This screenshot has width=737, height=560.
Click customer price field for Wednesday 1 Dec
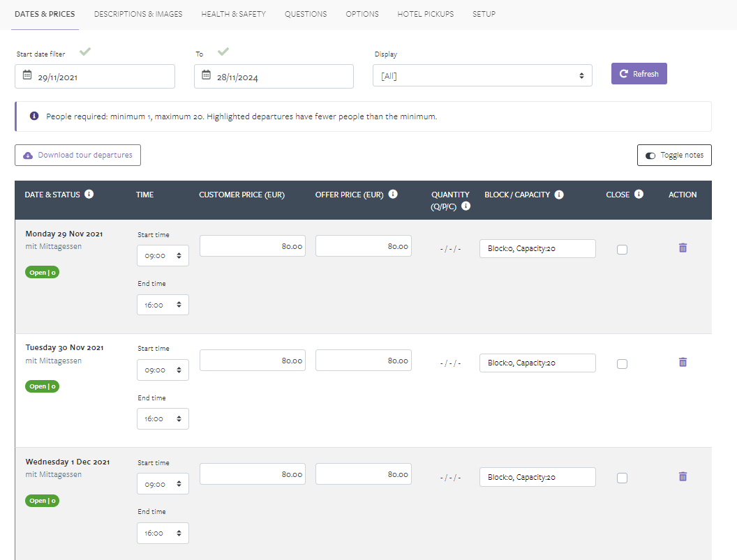point(253,474)
